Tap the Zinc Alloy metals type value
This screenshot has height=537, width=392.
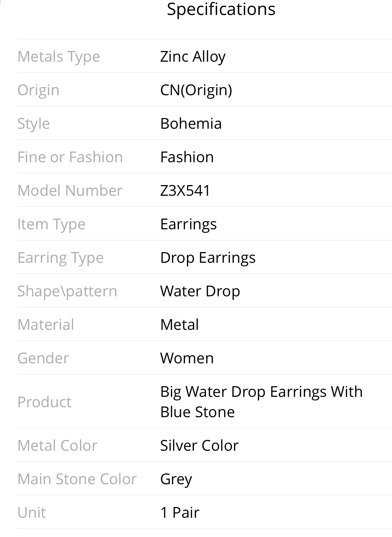tap(193, 57)
